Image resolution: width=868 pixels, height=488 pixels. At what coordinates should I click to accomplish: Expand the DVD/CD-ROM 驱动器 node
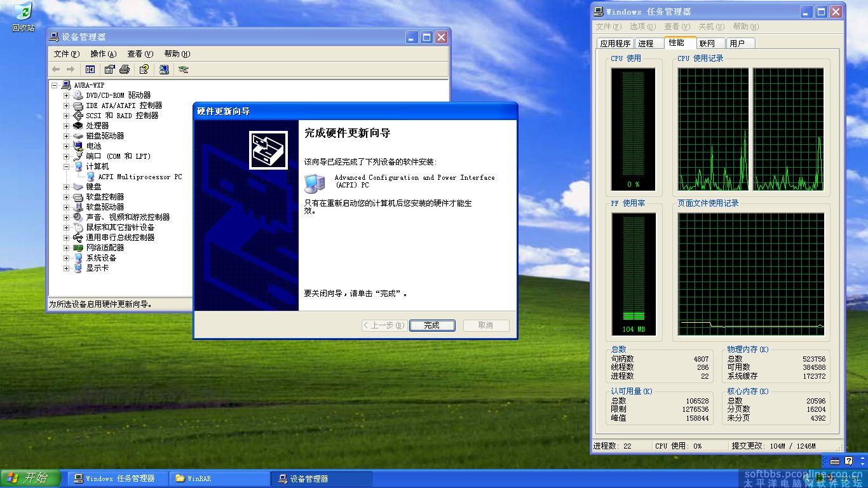coord(66,95)
